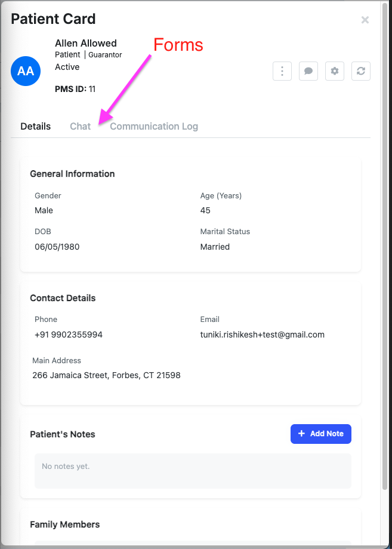The width and height of the screenshot is (392, 549).
Task: Click the main address 266 Jamaica Street
Action: point(106,376)
